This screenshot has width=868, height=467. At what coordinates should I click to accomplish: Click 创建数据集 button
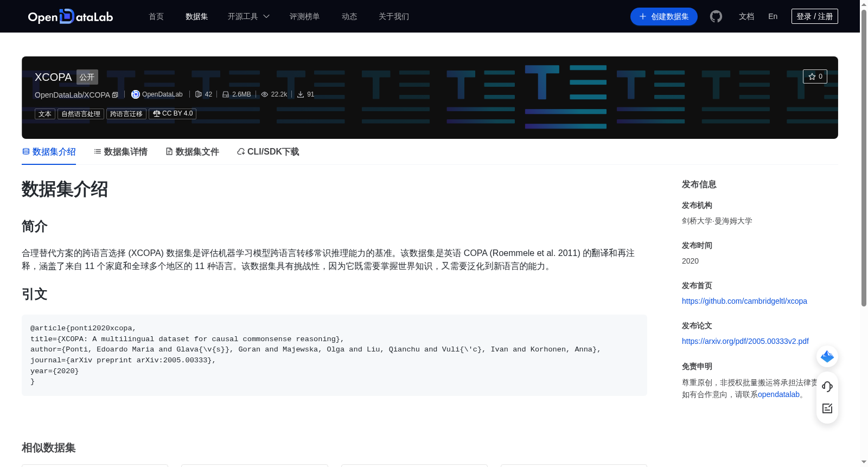coord(664,16)
